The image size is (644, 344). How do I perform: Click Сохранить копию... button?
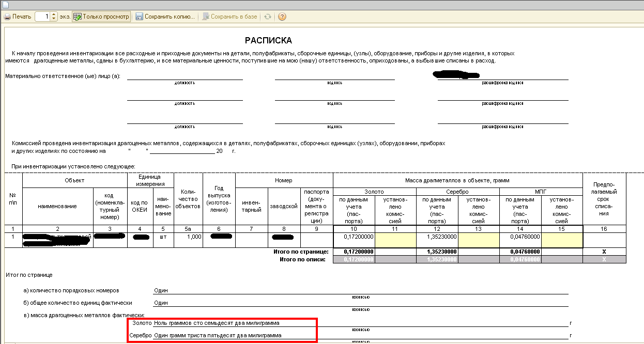(x=165, y=17)
